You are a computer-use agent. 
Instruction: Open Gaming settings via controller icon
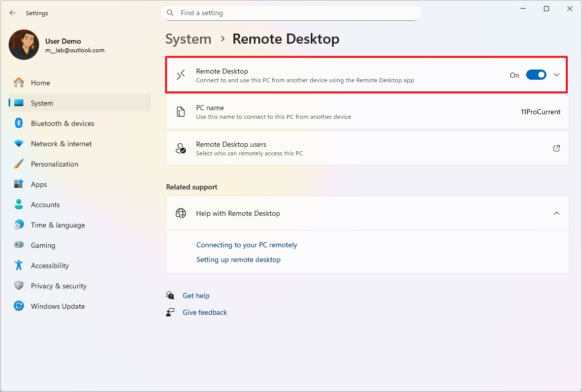click(x=18, y=245)
